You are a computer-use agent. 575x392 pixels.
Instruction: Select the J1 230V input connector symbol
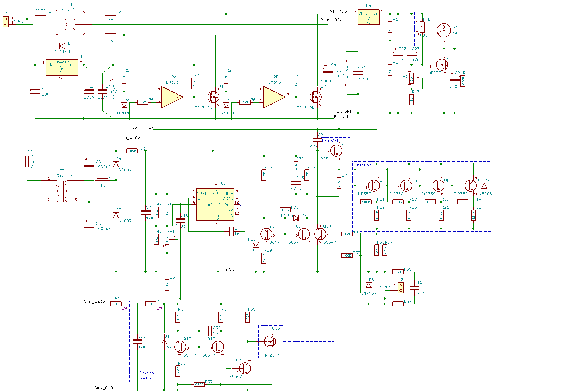pyautogui.click(x=5, y=22)
